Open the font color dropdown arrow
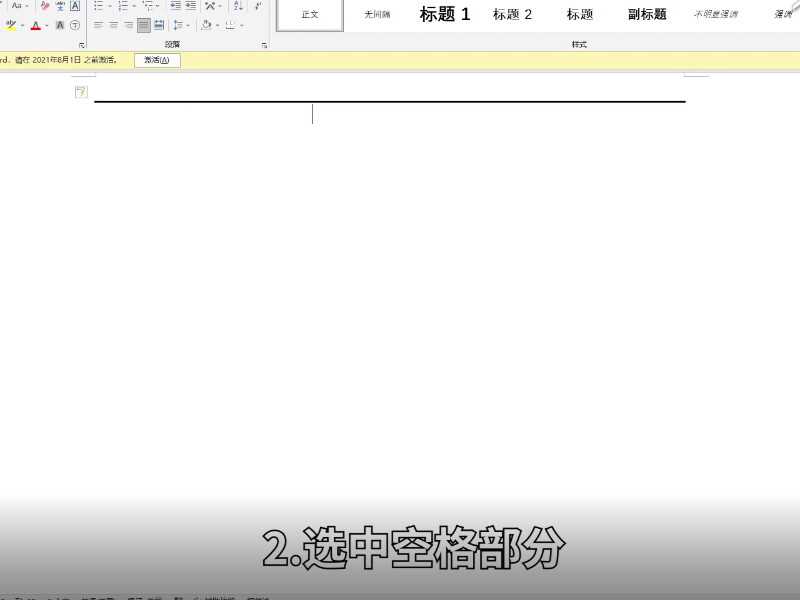Screen dimensions: 800x600 [45, 25]
